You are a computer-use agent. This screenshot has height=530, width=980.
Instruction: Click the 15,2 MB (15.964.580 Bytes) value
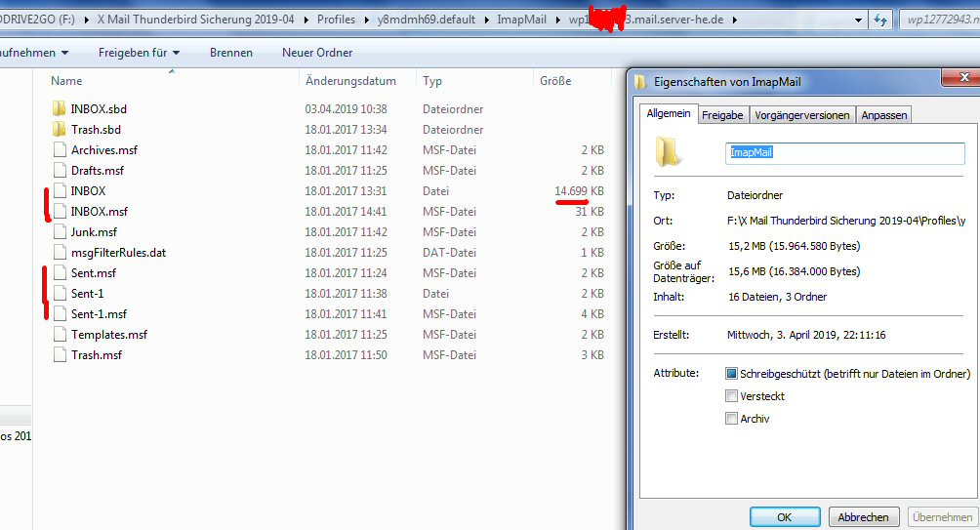[x=795, y=246]
